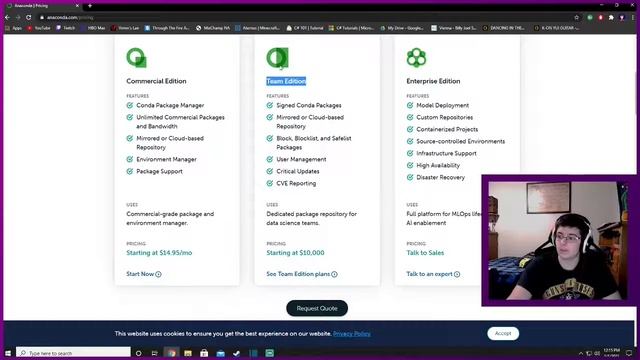Open a new browser tab
Screen dimensions: 640x360
tap(90, 6)
